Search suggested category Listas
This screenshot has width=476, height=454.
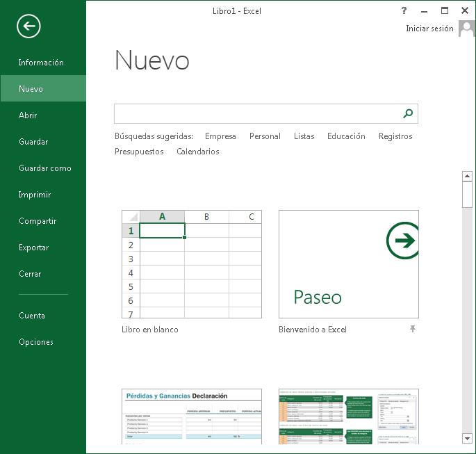click(304, 136)
